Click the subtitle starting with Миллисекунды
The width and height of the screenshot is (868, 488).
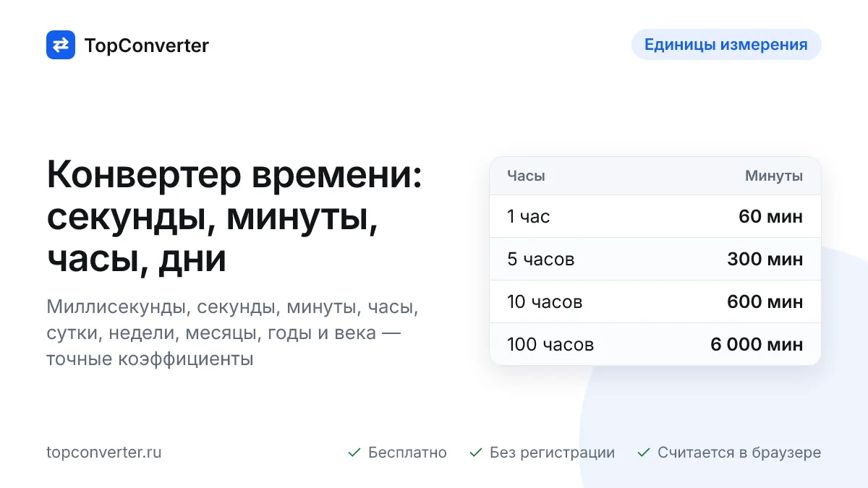point(233,333)
